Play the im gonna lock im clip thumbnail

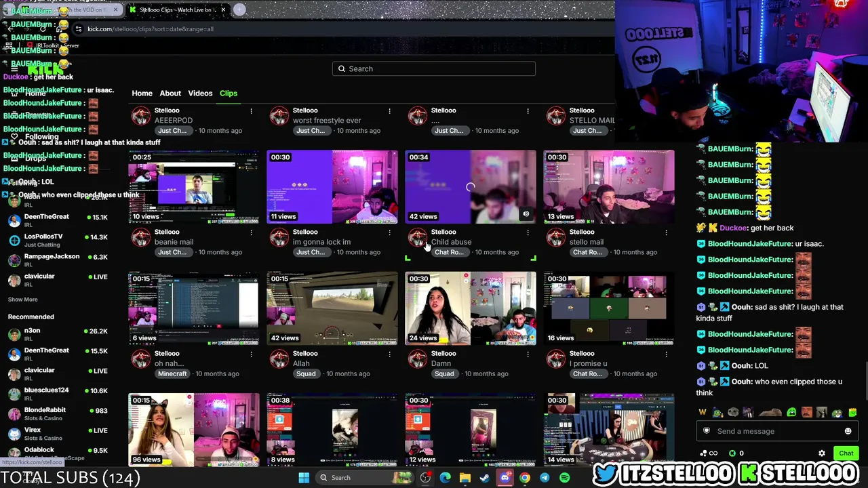click(x=332, y=187)
